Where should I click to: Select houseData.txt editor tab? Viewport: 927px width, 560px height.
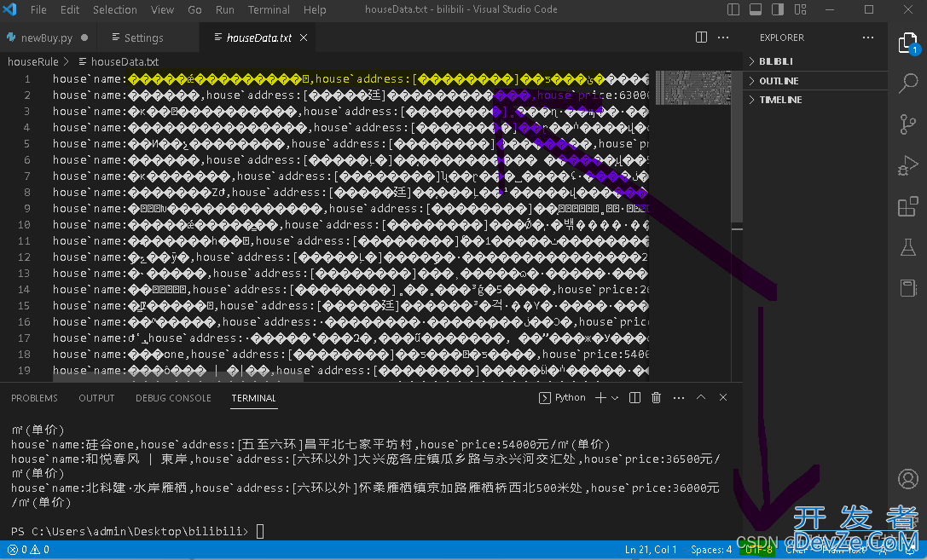point(259,38)
